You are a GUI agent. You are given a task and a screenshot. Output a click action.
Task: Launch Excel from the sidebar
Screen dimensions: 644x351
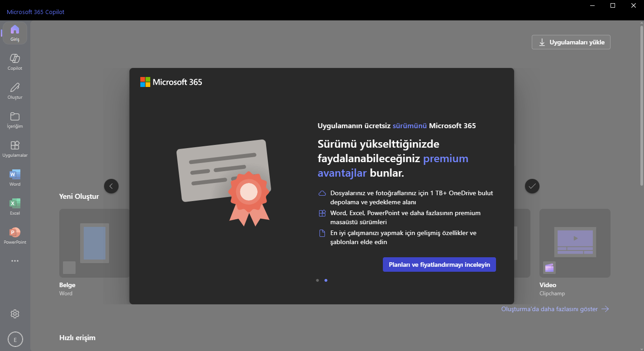pos(15,207)
